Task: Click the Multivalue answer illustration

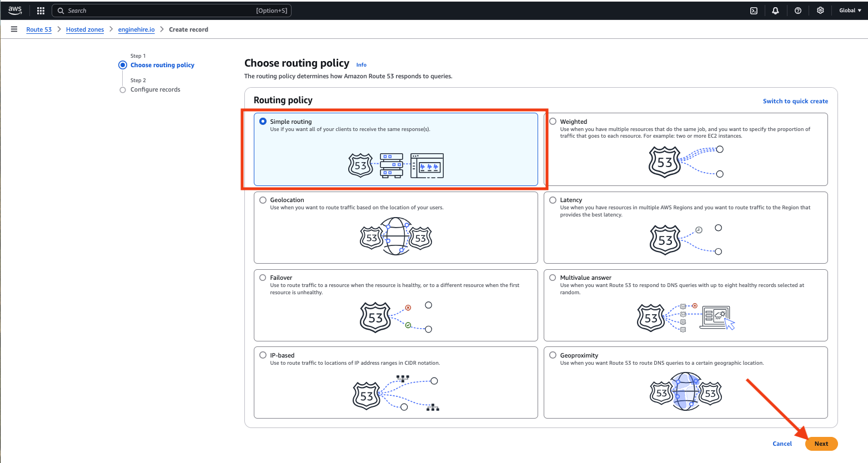Action: tap(686, 318)
